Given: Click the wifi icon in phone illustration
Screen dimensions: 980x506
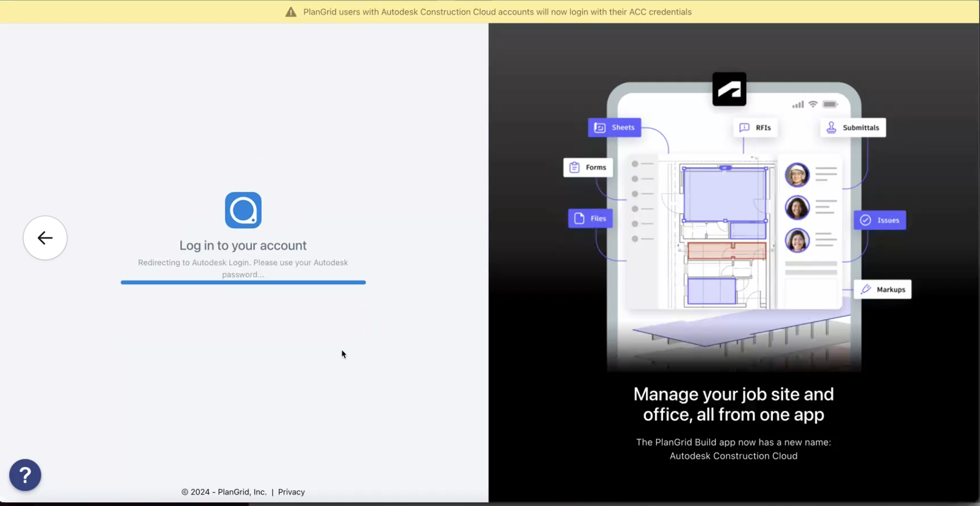Looking at the screenshot, I should [813, 104].
